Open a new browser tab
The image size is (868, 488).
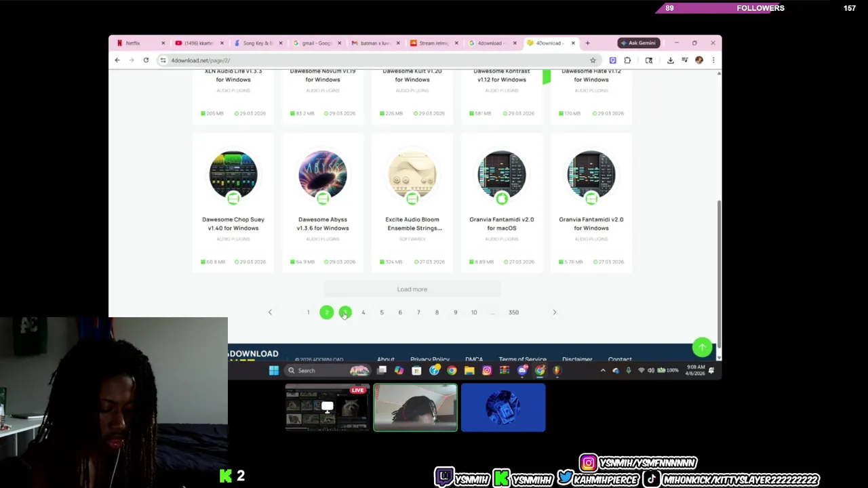point(587,43)
